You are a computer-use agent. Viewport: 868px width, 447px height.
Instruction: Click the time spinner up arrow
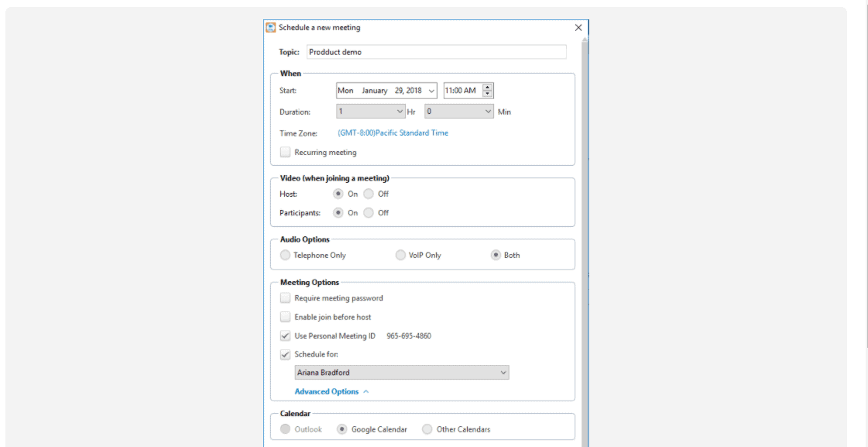[487, 87]
